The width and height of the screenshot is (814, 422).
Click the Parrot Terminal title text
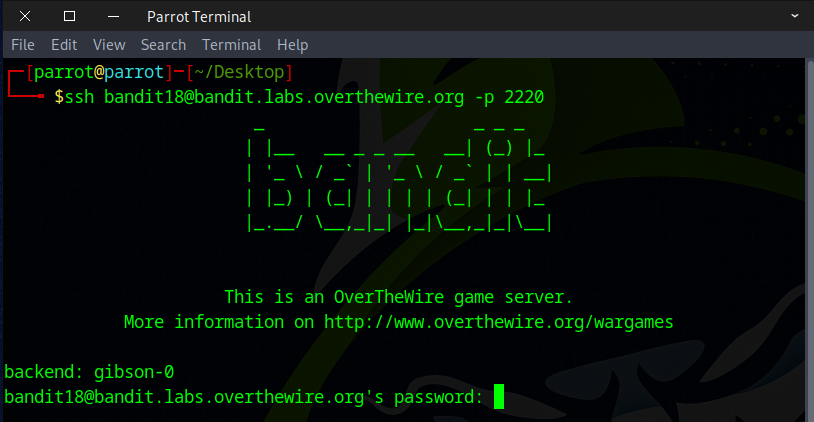coord(199,16)
